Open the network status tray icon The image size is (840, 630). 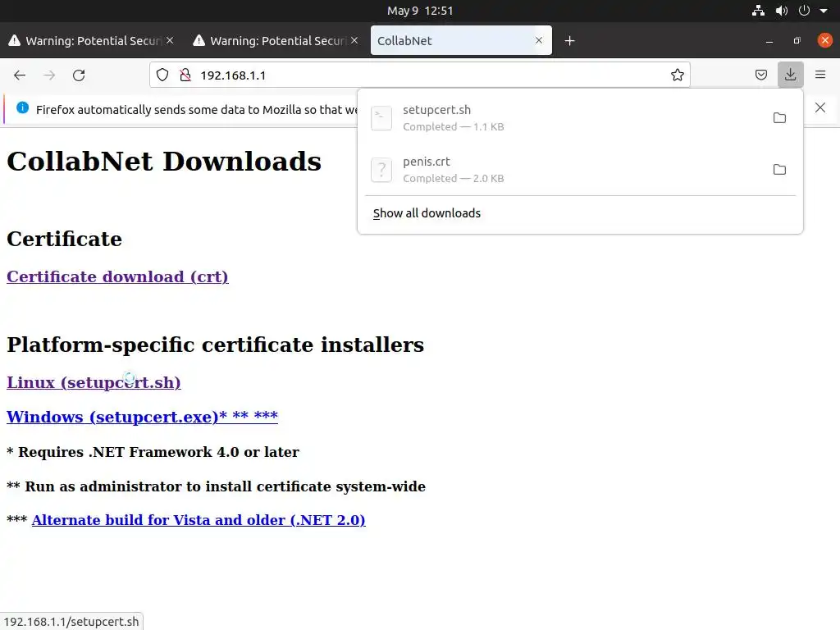(758, 11)
